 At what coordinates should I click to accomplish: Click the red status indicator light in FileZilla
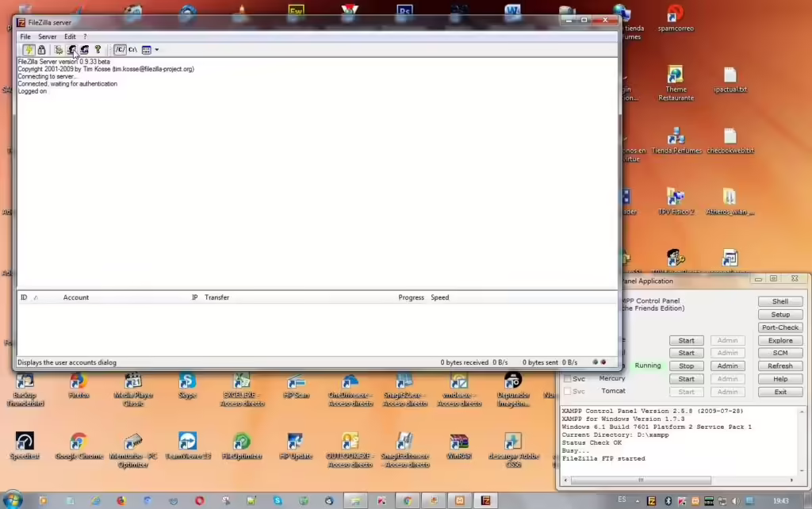coord(603,362)
